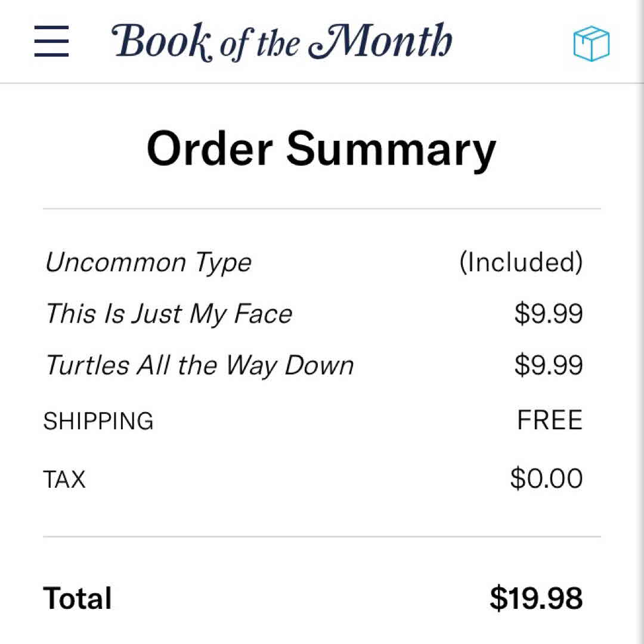644x644 pixels.
Task: Click the SHIPPING label
Action: coord(98,421)
